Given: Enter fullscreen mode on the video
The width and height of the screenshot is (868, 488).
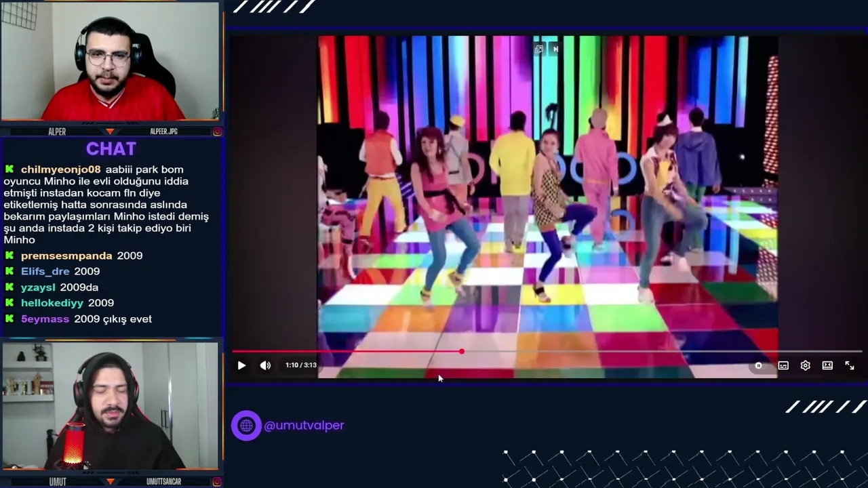Looking at the screenshot, I should (850, 365).
